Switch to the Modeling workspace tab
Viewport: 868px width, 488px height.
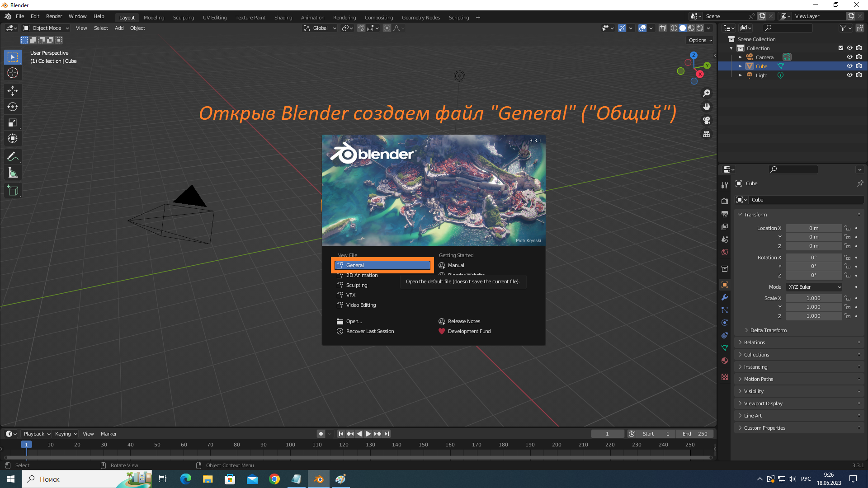(154, 18)
